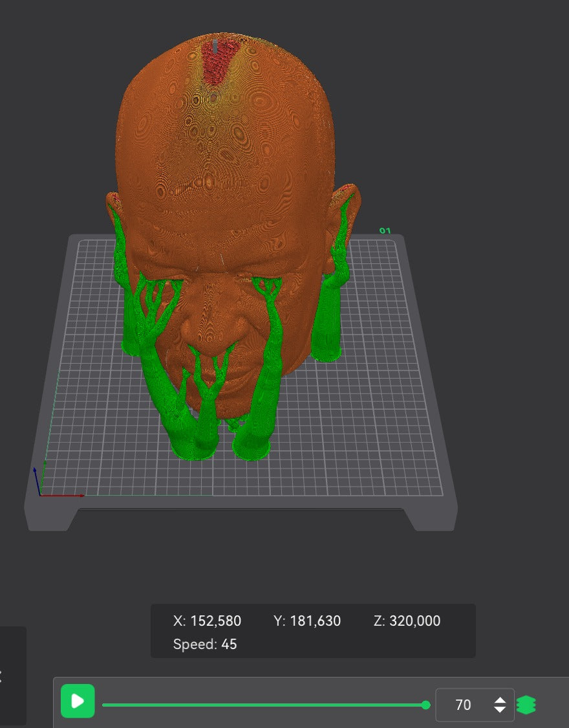
Task: Select the X: 152,580 coordinate readout
Action: coord(208,621)
